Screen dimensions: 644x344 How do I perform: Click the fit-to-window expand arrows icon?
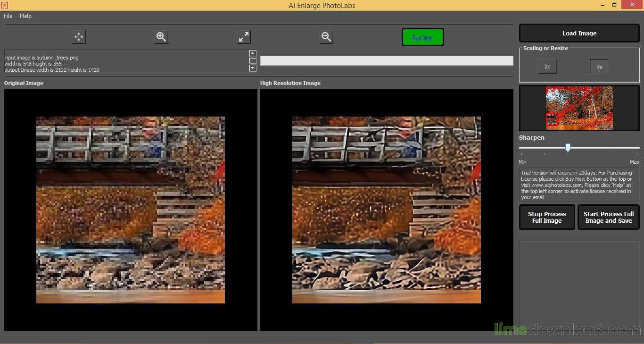(244, 37)
